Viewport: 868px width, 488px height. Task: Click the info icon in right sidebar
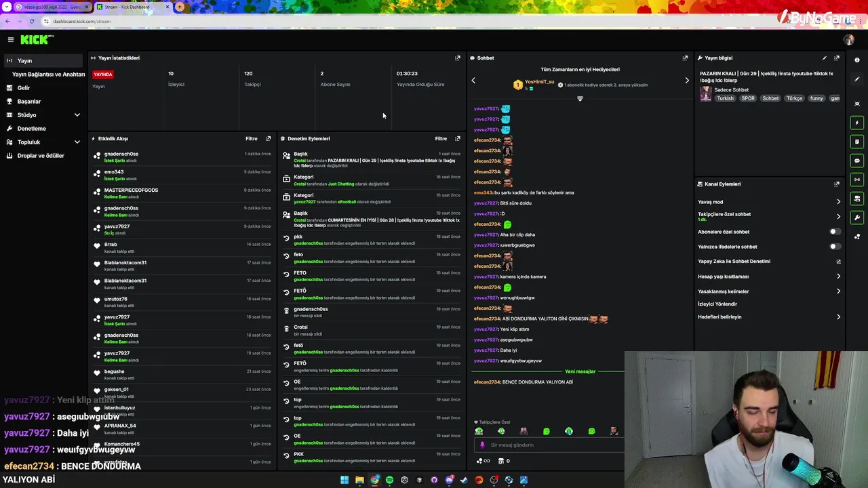point(857,60)
